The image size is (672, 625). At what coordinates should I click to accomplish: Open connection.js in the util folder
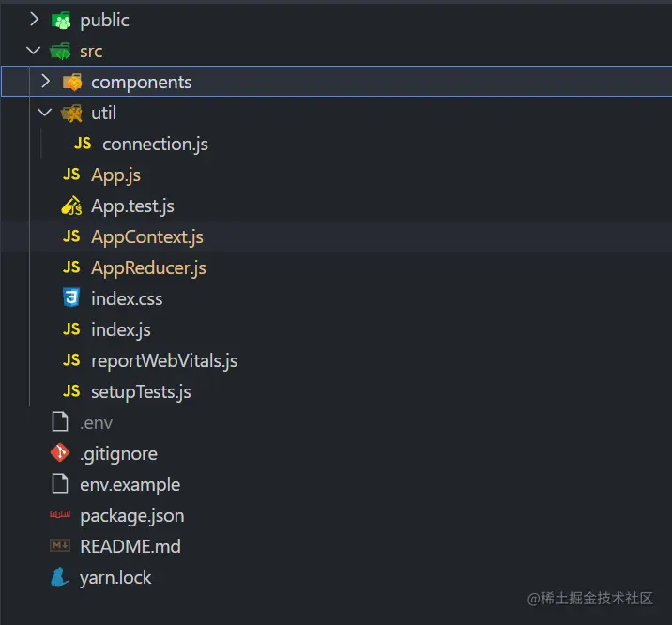pyautogui.click(x=155, y=144)
